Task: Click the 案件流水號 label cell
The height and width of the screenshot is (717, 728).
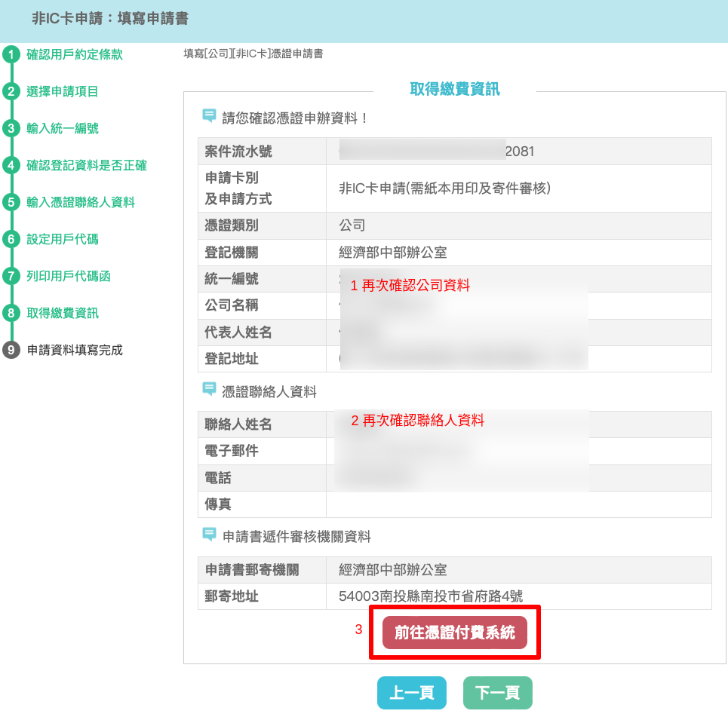Action: (262, 152)
